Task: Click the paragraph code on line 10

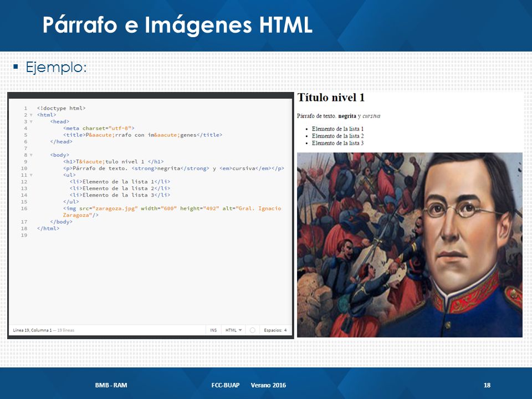Action: click(x=173, y=168)
